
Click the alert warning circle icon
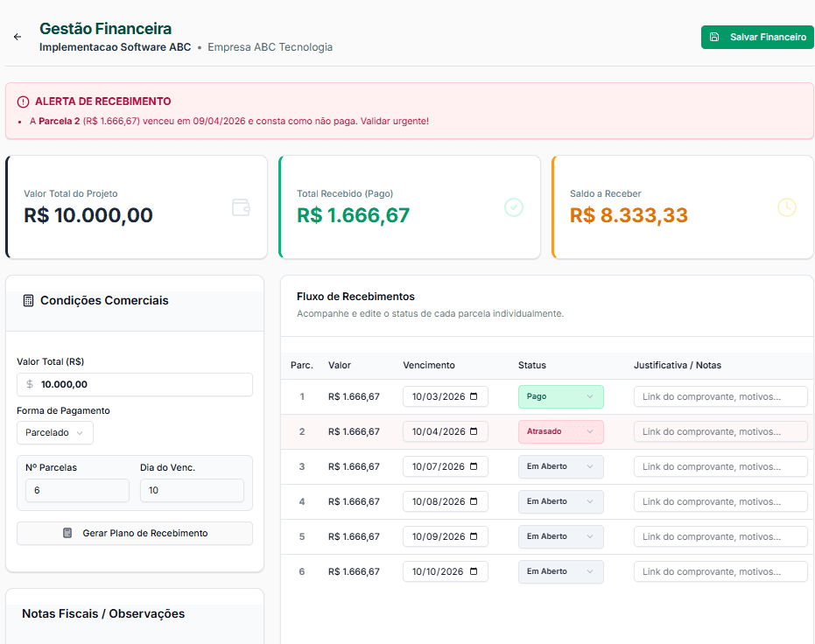click(x=23, y=101)
